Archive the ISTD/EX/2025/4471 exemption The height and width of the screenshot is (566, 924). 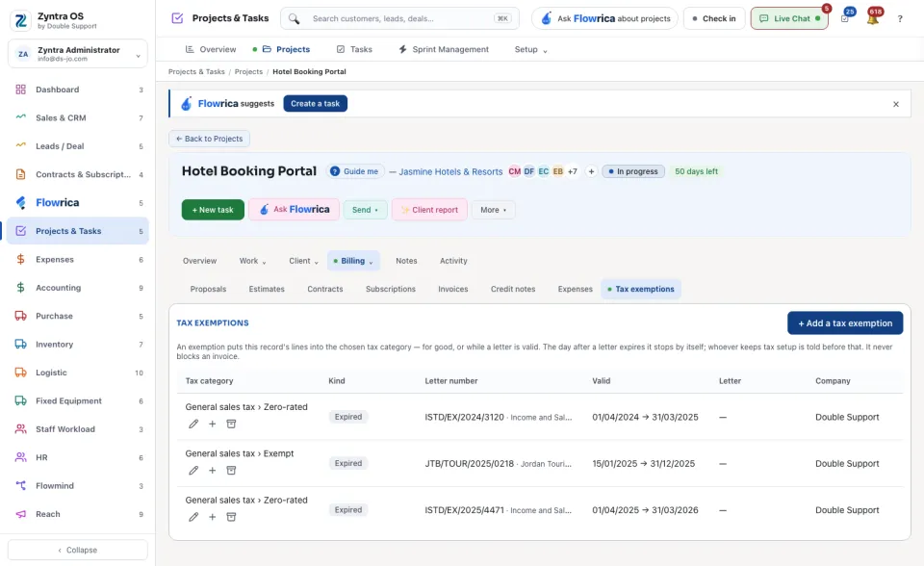pyautogui.click(x=231, y=517)
